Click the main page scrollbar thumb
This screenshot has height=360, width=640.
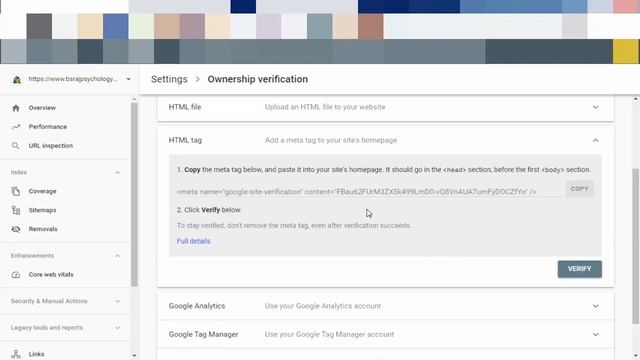(x=636, y=247)
